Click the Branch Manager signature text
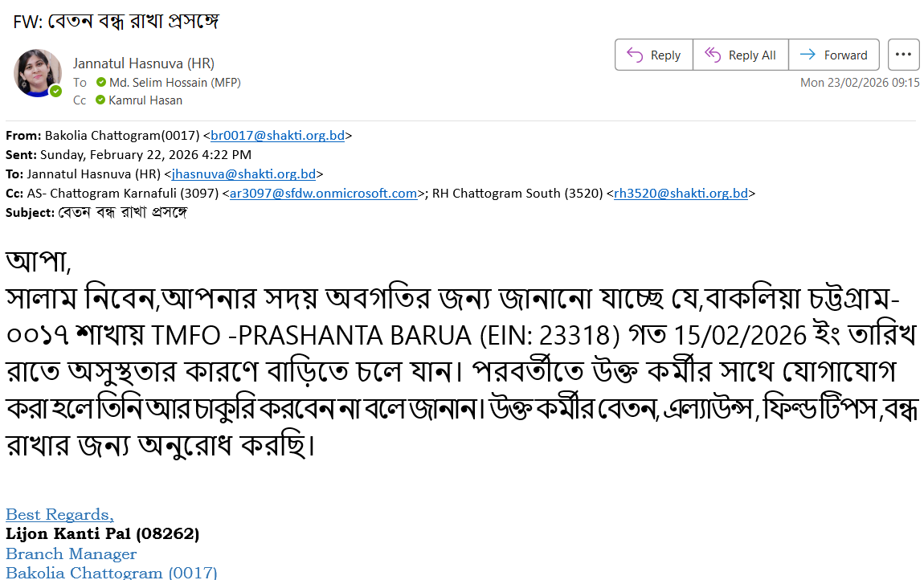 click(x=72, y=554)
